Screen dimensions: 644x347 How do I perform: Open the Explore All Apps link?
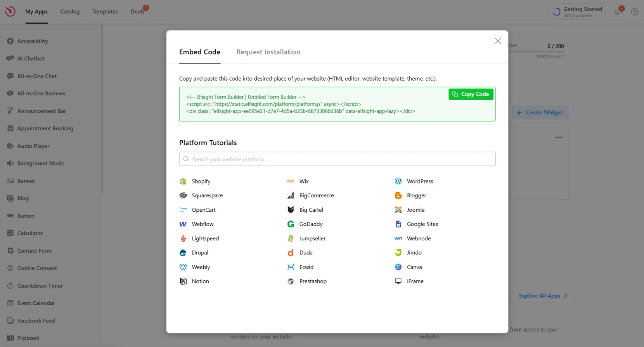tap(543, 295)
